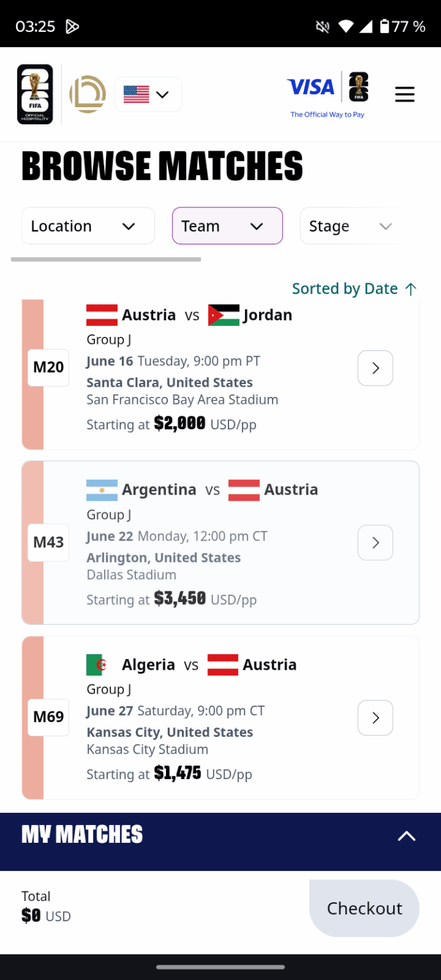This screenshot has height=980, width=441.
Task: Click the FIFA Official Hospitality logo
Action: point(34,94)
